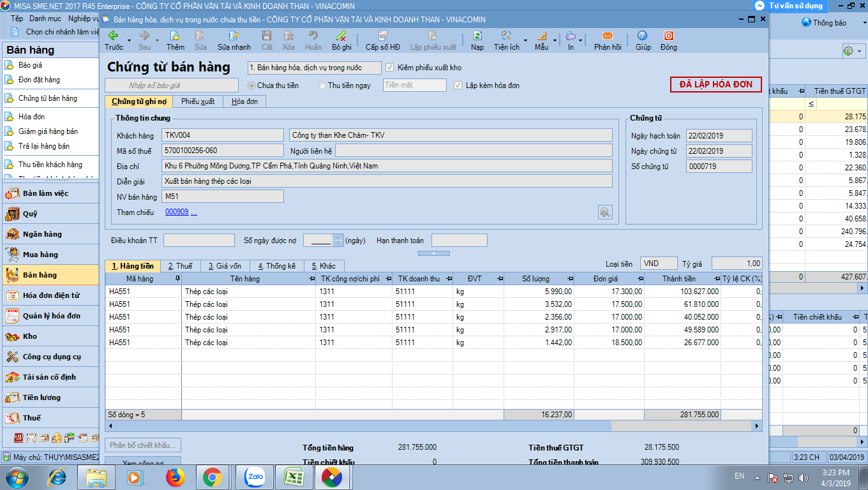Click Đơn đặt hàng in sidebar
868x490 pixels.
[x=40, y=80]
